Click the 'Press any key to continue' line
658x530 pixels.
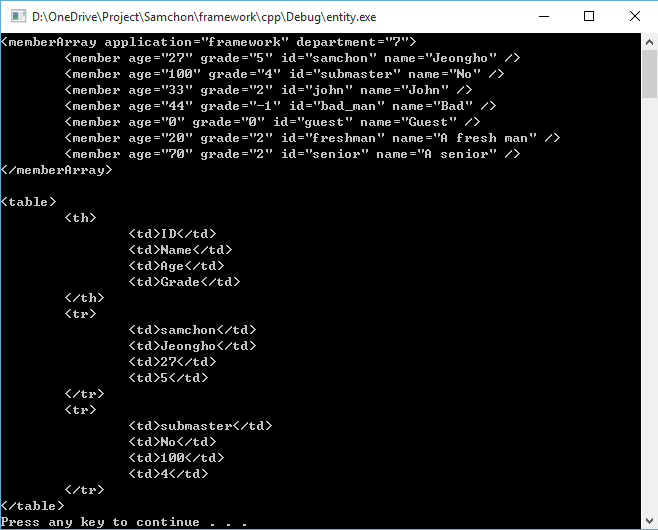coord(123,522)
